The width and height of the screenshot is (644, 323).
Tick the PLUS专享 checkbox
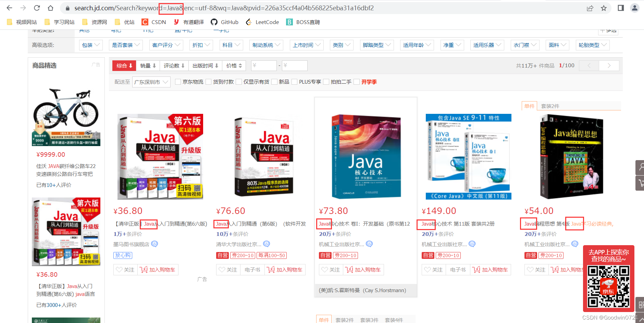pos(294,82)
